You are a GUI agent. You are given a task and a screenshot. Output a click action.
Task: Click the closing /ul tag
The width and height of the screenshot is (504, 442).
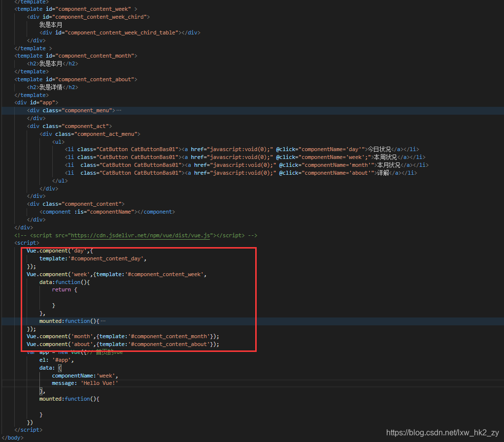[60, 181]
